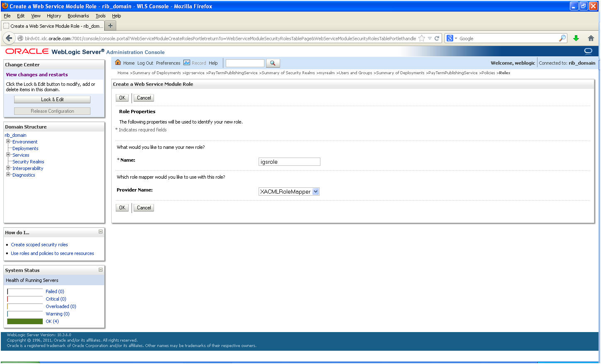
Task: Open the File menu
Action: 7,16
